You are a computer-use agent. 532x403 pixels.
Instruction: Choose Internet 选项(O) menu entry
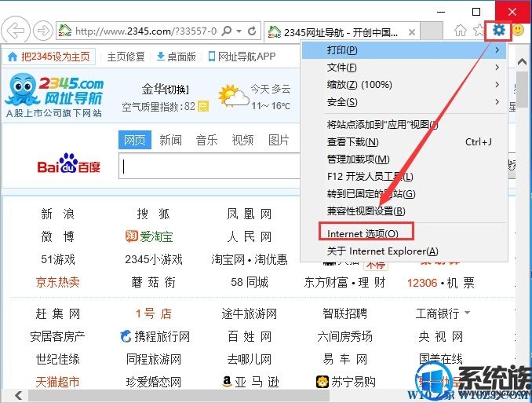(x=404, y=234)
